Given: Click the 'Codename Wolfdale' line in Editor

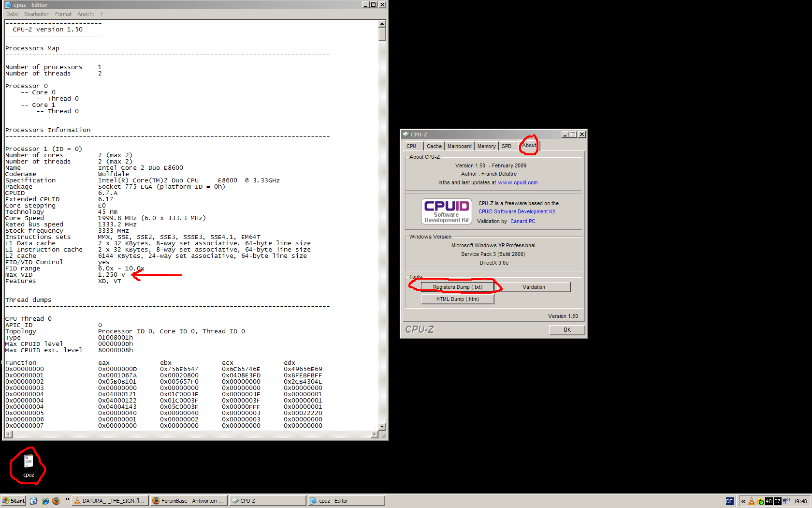Looking at the screenshot, I should (67, 174).
